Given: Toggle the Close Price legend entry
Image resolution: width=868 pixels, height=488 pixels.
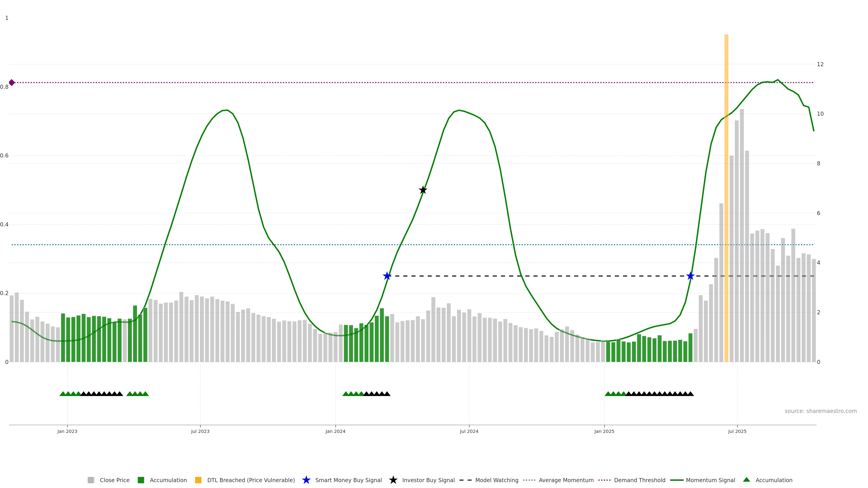Looking at the screenshot, I should pyautogui.click(x=114, y=480).
